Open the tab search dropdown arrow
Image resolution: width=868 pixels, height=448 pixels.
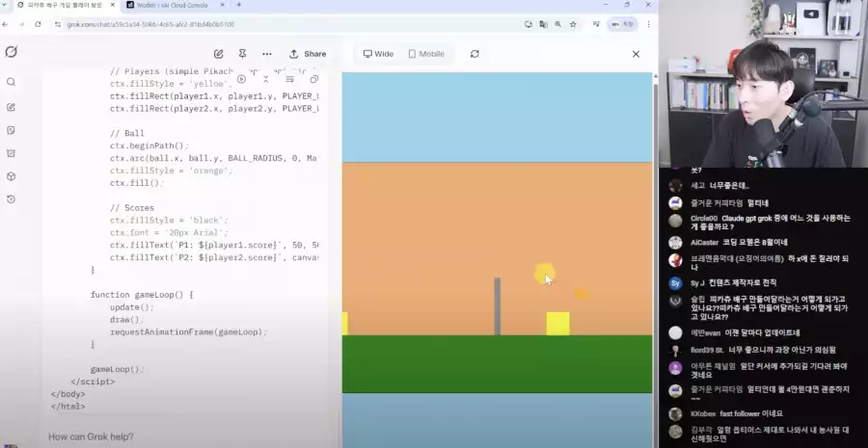(5, 5)
